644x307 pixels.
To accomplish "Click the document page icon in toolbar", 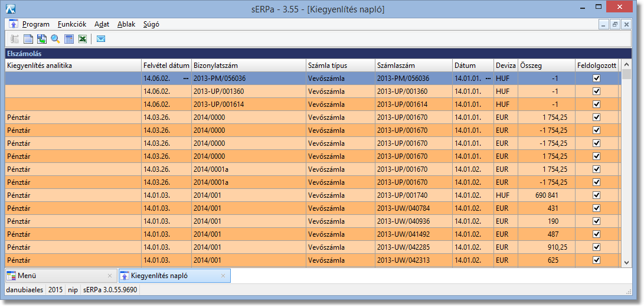I will (x=28, y=39).
